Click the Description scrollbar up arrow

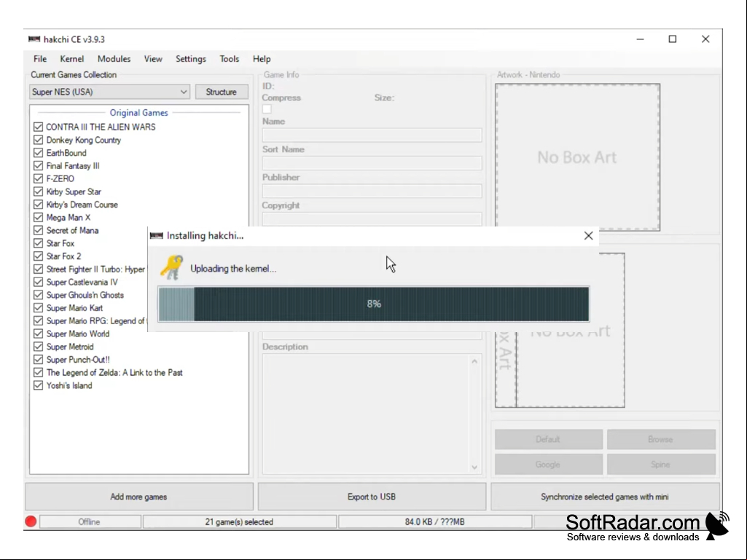coord(474,361)
